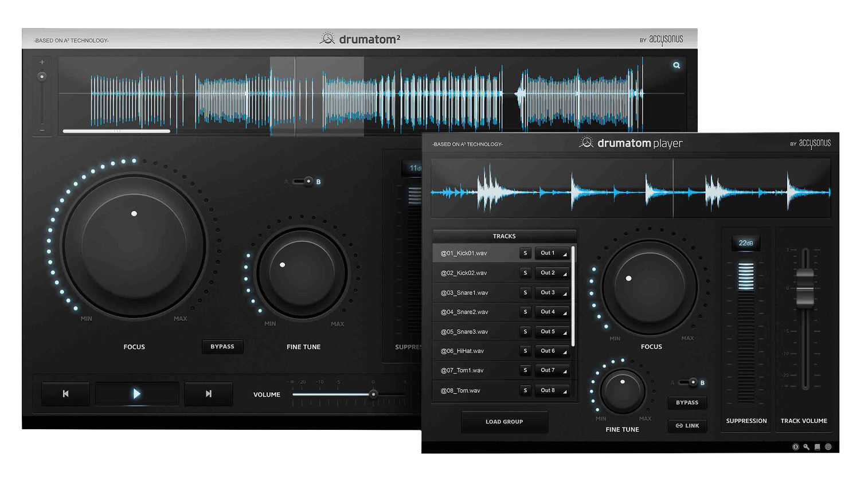Click the accusonus logo in drumatom² header

coord(666,40)
